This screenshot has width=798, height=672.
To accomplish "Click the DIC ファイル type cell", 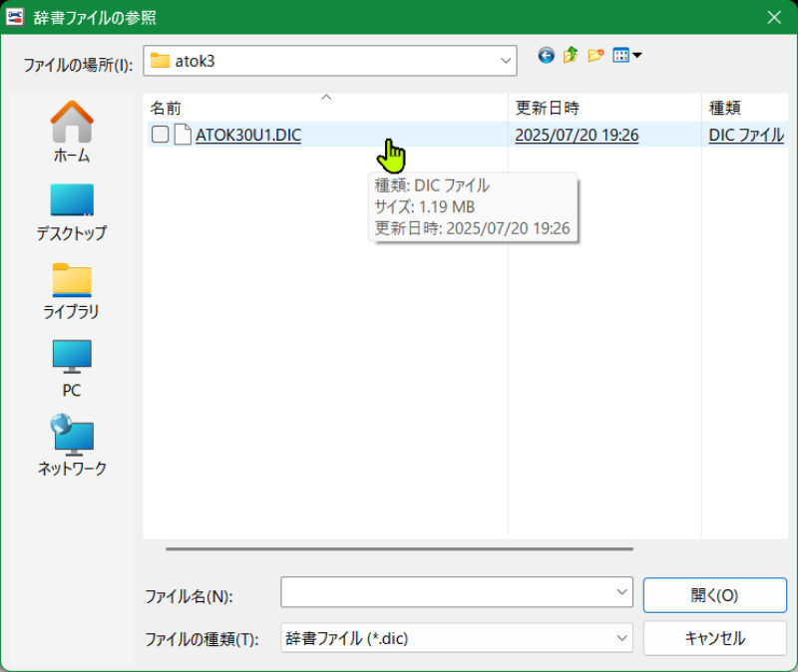I will (x=746, y=136).
